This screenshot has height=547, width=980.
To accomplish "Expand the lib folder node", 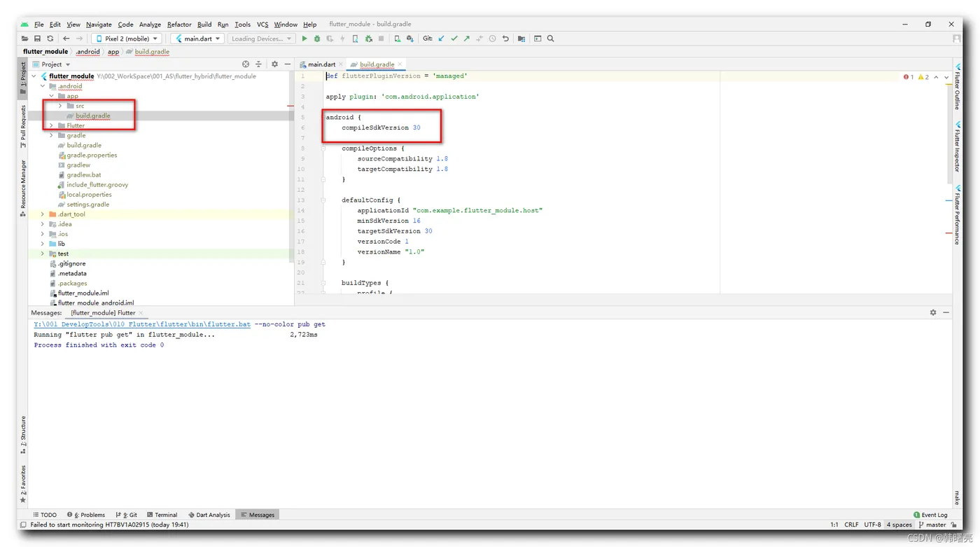I will coord(43,244).
